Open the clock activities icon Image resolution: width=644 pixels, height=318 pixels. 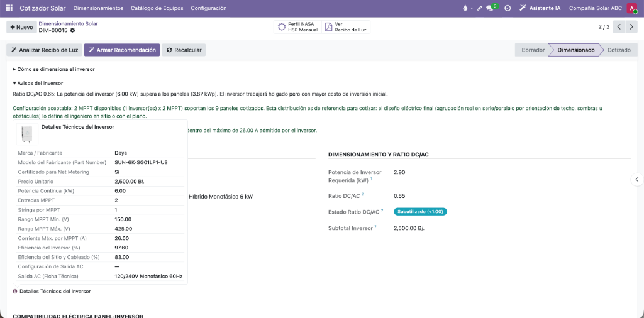[x=508, y=8]
